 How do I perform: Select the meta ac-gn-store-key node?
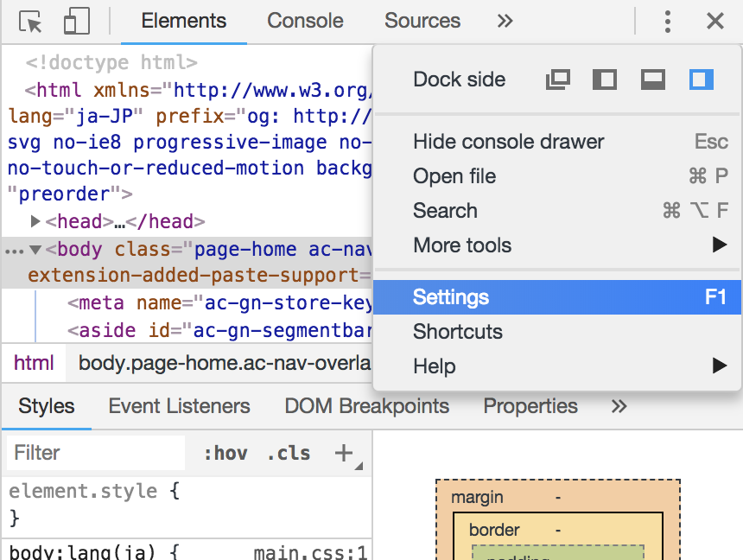click(x=219, y=303)
